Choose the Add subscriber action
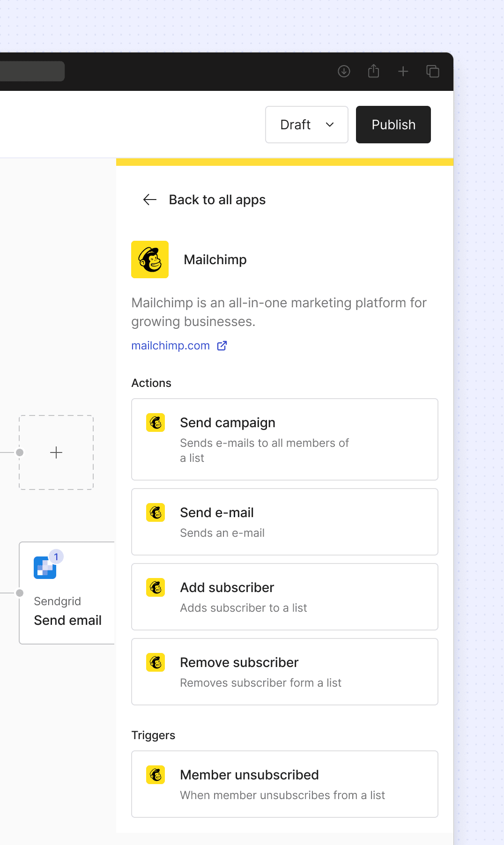 click(285, 597)
